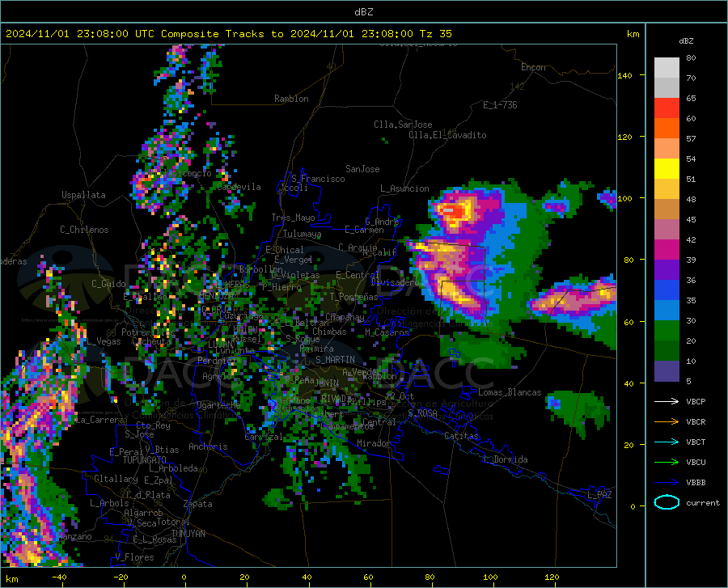Viewport: 728px width, 588px height.
Task: Select the green VBCU arrow symbol
Action: [667, 463]
